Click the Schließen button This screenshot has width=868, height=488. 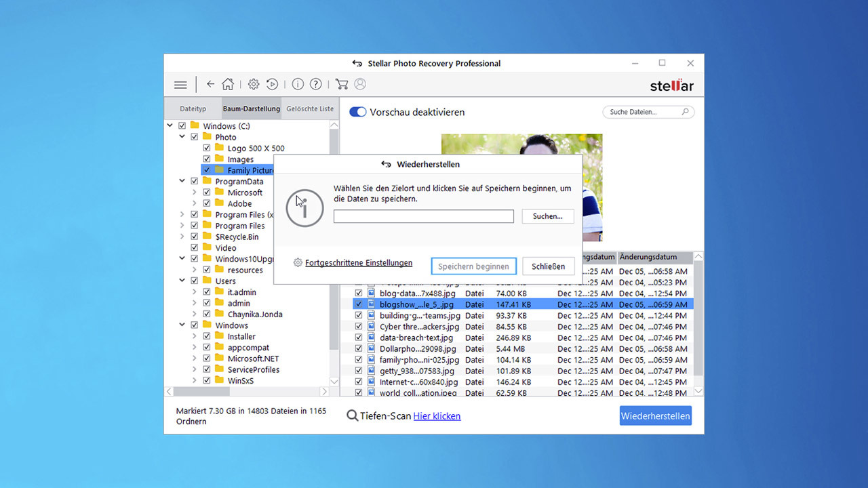[548, 266]
